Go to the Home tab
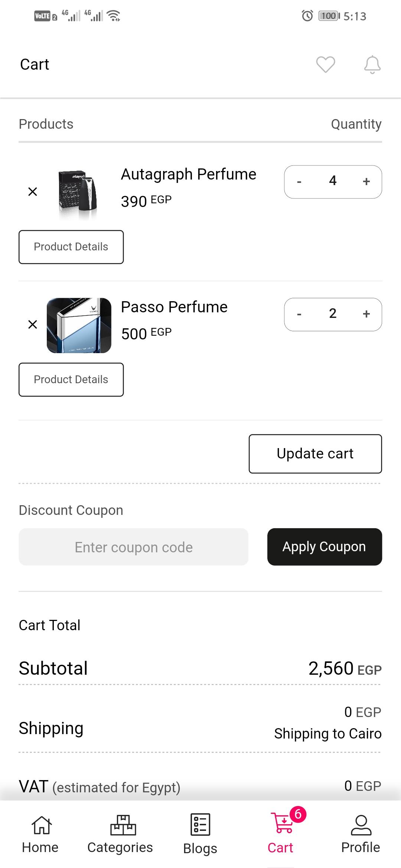 click(x=40, y=835)
